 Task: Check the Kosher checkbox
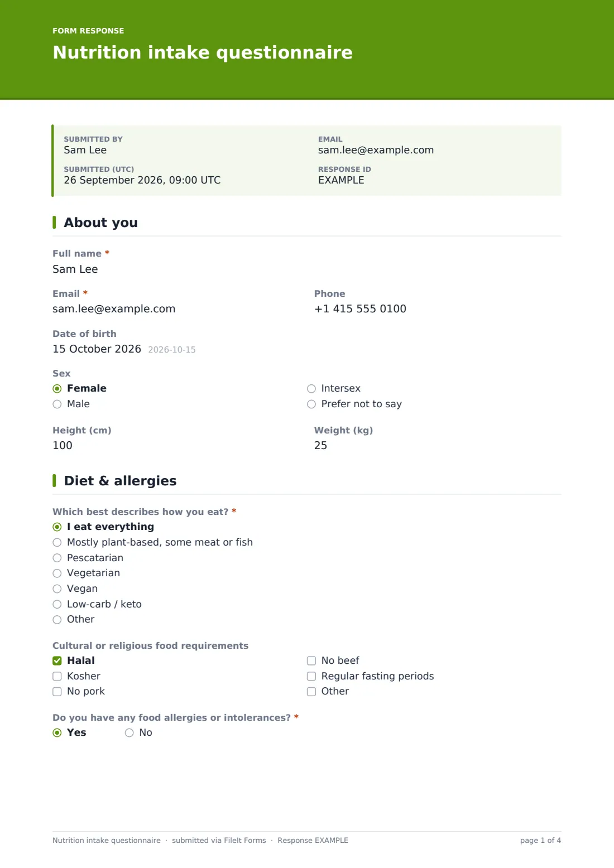click(57, 676)
